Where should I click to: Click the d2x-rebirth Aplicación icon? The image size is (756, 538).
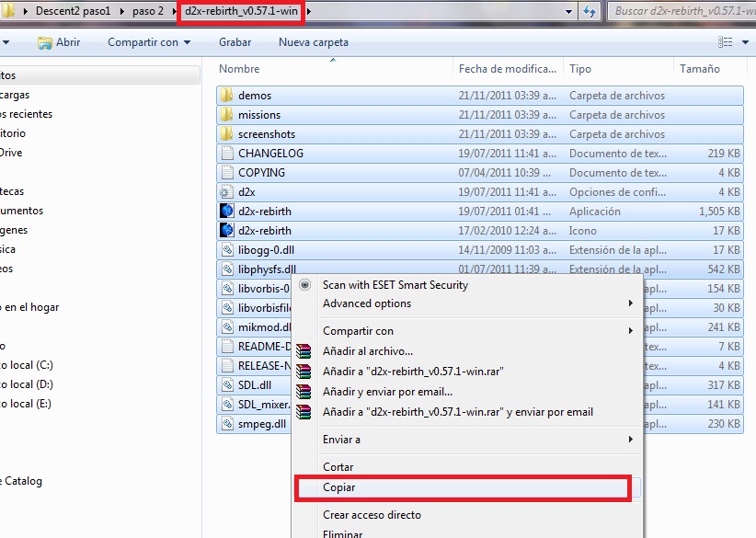point(226,212)
